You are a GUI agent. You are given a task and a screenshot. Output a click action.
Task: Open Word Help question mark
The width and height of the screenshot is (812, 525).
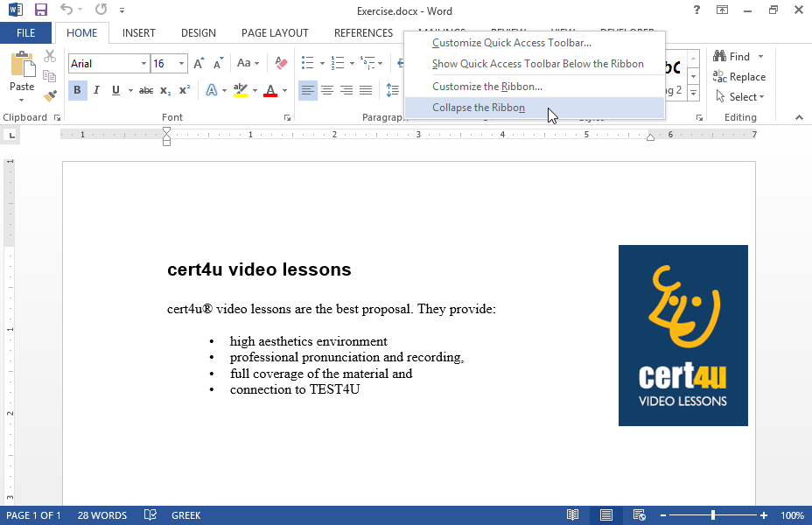tap(697, 10)
